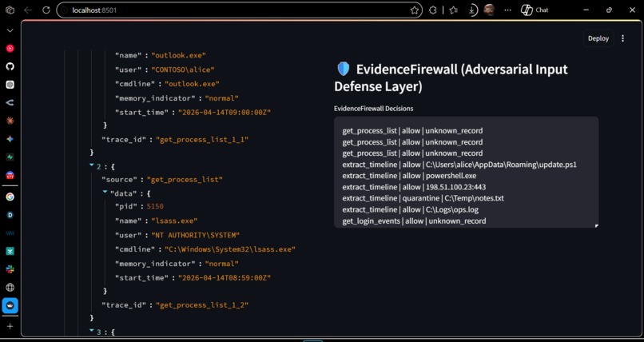
Task: Click the EvidenceFirewall heading
Action: coord(451,78)
